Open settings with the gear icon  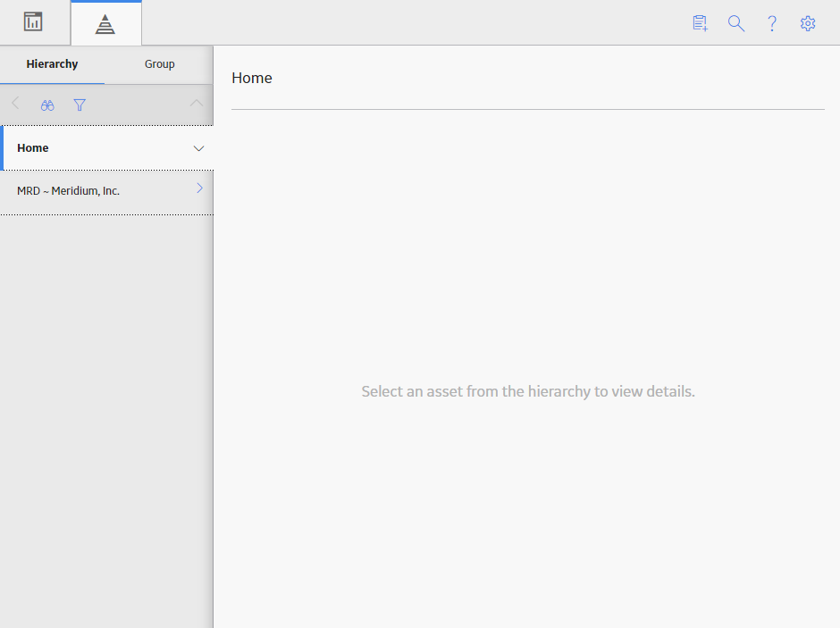[808, 23]
